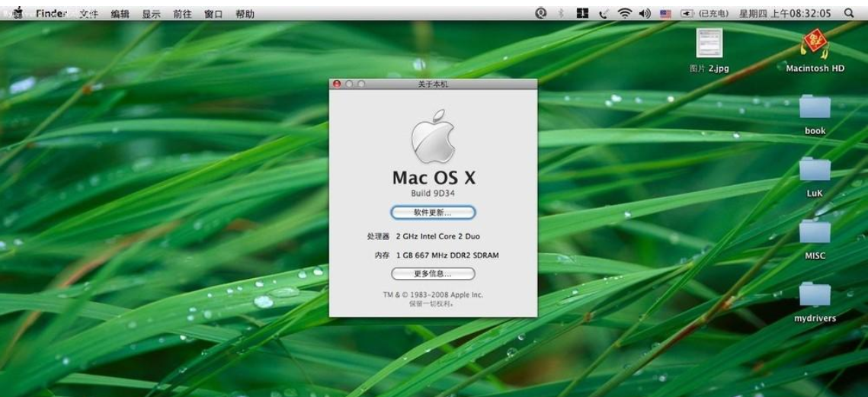868x397 pixels.
Task: Click the Bluetooth status icon
Action: click(562, 13)
